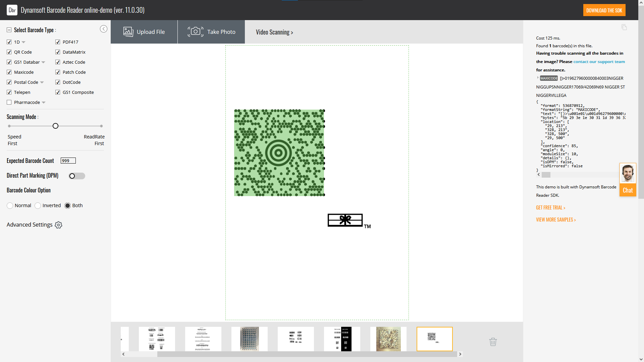Copy results with the clipboard icon
Image resolution: width=644 pixels, height=362 pixels.
tap(624, 27)
